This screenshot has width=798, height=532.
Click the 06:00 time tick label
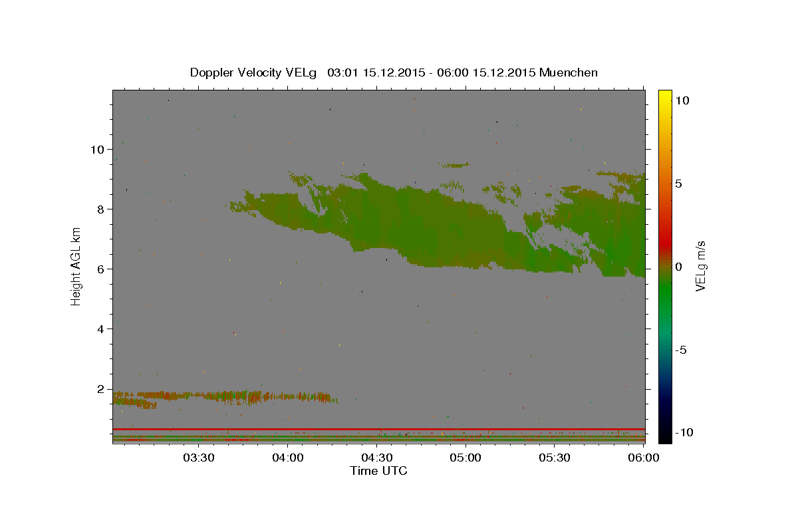[644, 458]
